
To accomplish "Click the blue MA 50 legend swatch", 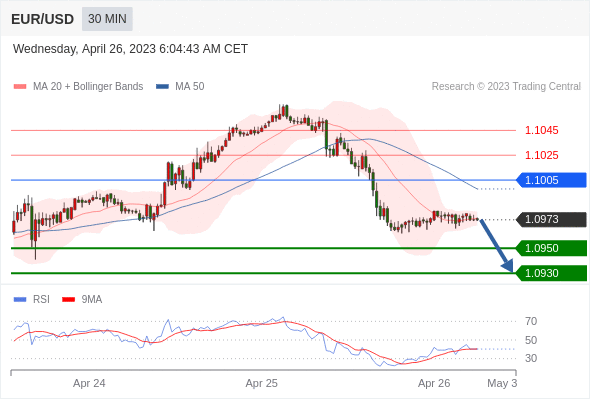I will [162, 87].
